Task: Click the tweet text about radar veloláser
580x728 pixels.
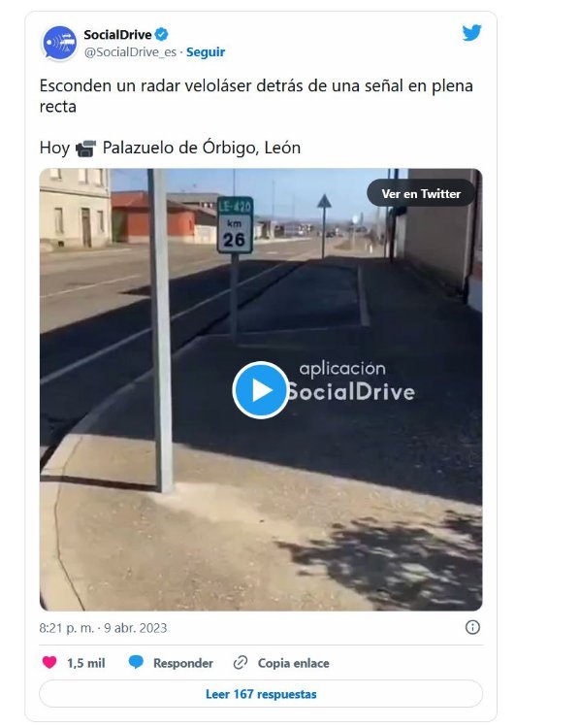Action: (256, 96)
